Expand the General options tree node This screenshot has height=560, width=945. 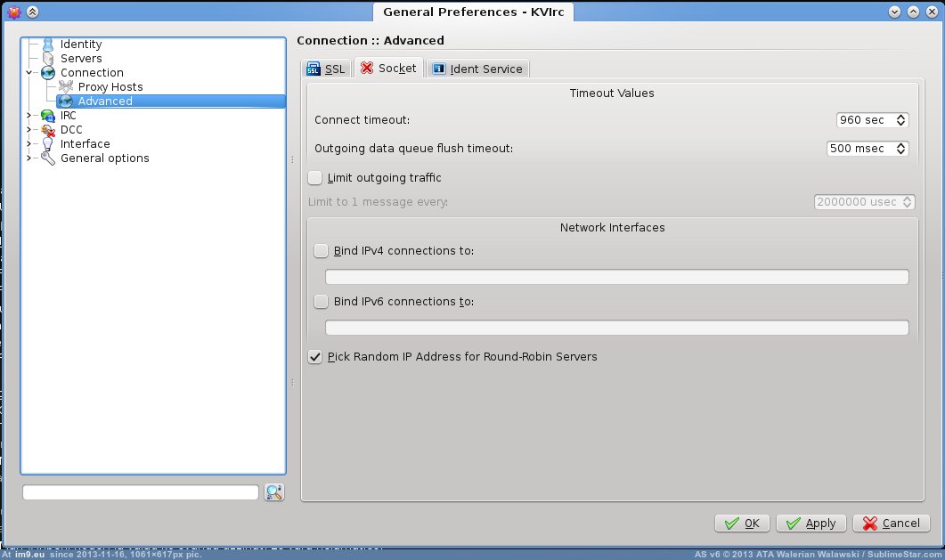(29, 158)
